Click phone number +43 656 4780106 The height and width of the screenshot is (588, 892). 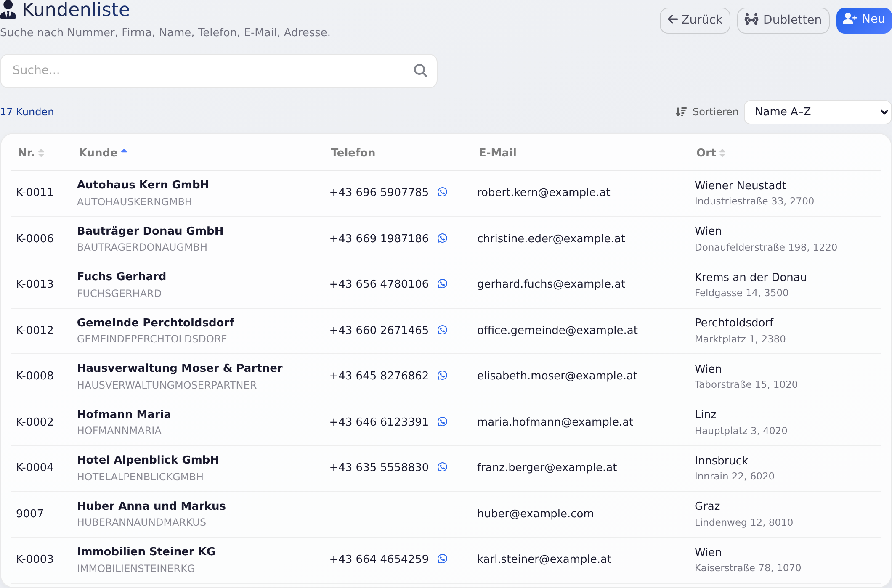click(379, 284)
